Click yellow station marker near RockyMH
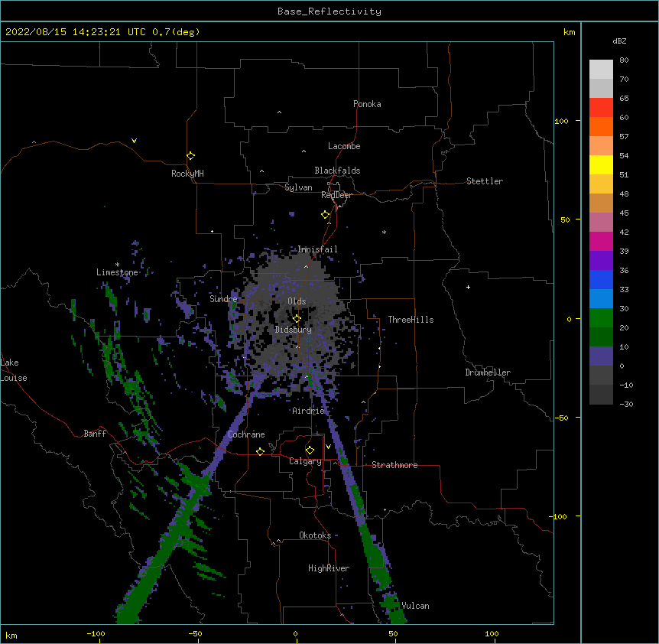Viewport: 659px width, 644px height. point(190,156)
